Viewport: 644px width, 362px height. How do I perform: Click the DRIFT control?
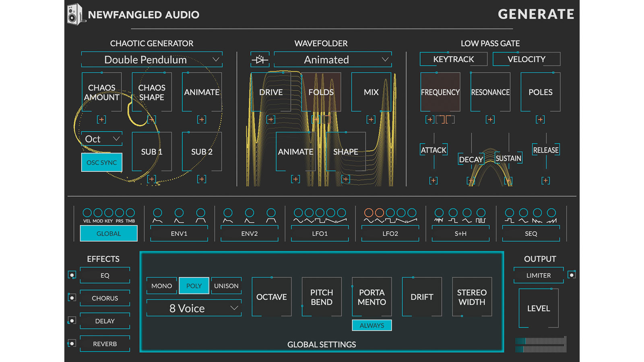click(x=422, y=297)
